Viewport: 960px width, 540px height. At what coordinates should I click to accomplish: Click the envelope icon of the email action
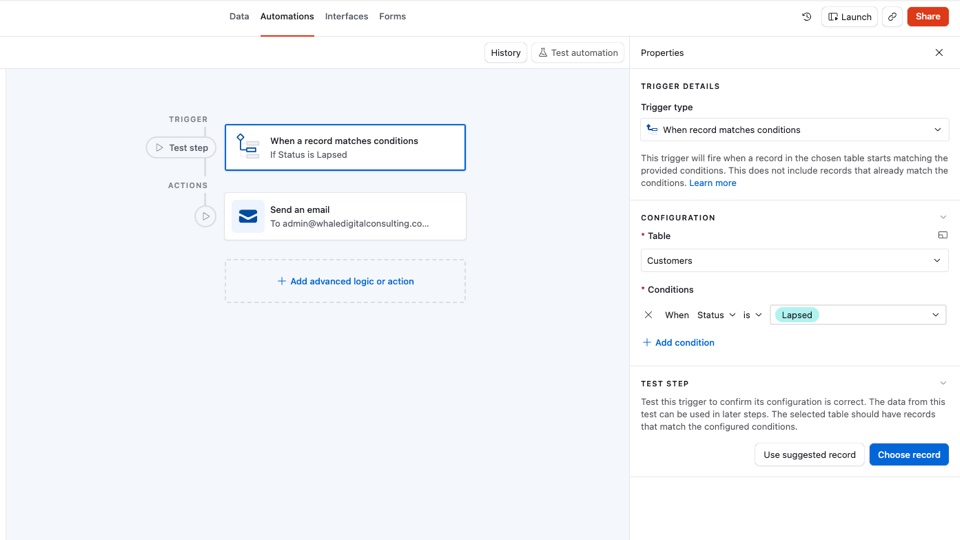tap(248, 216)
